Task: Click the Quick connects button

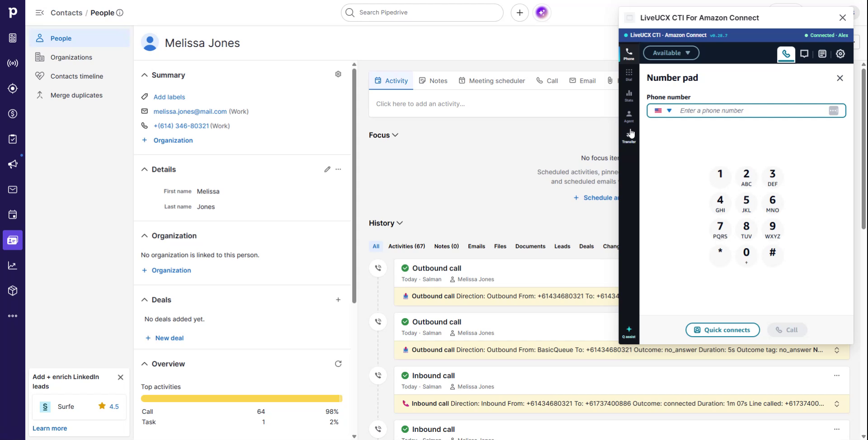Action: [x=722, y=330]
